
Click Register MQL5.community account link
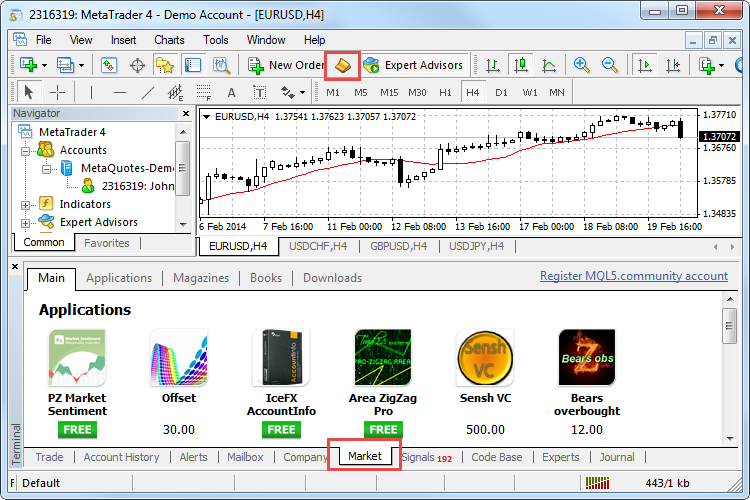pyautogui.click(x=634, y=276)
